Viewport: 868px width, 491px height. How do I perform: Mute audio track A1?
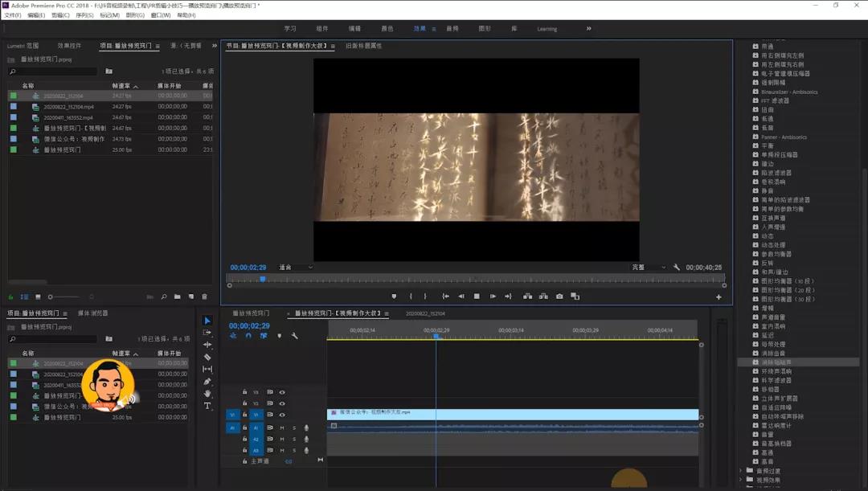pyautogui.click(x=282, y=428)
